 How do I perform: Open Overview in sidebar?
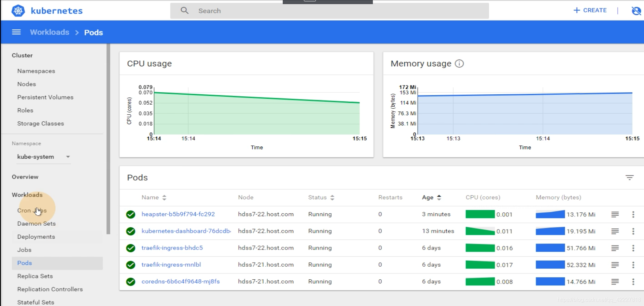[25, 177]
